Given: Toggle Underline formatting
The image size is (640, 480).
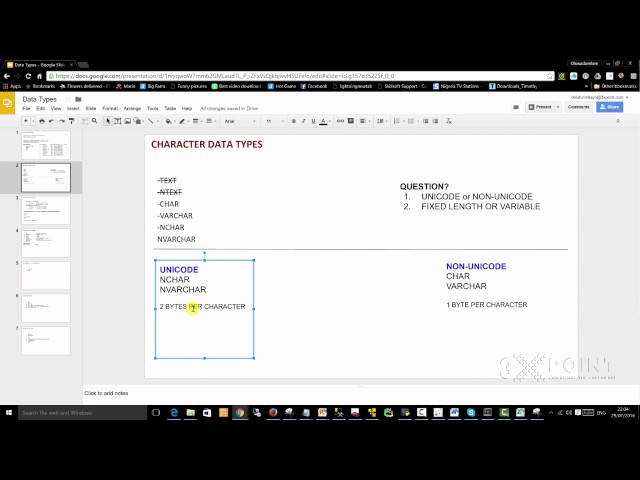Looking at the screenshot, I should pyautogui.click(x=313, y=121).
